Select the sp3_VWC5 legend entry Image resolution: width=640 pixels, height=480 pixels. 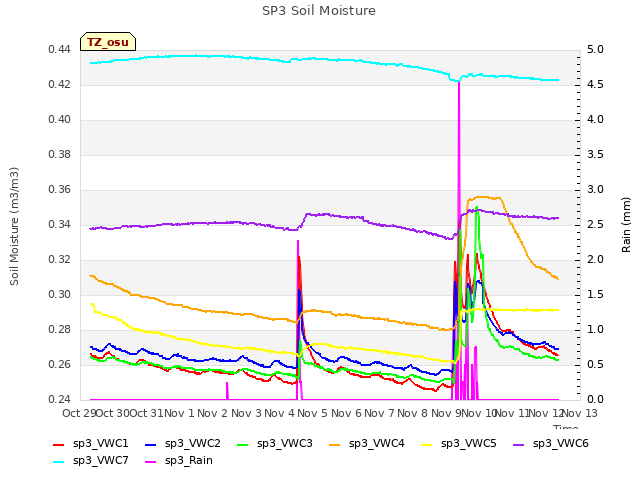(459, 444)
